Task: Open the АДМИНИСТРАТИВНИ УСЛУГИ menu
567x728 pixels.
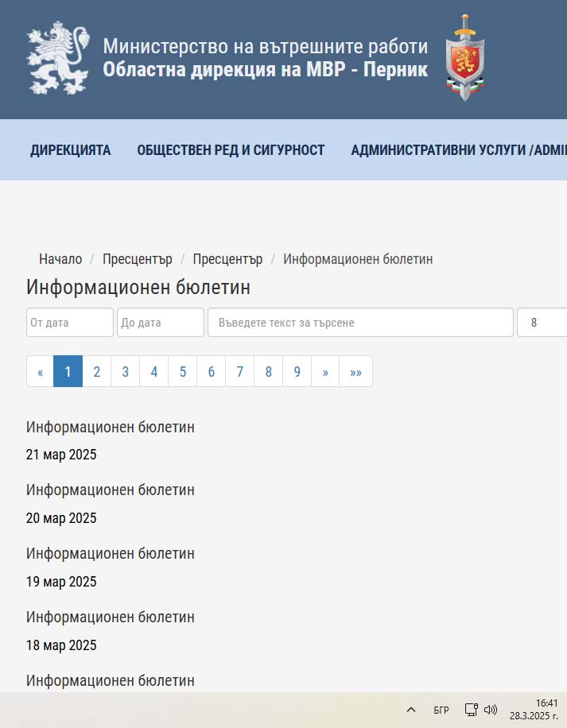Action: pos(459,150)
